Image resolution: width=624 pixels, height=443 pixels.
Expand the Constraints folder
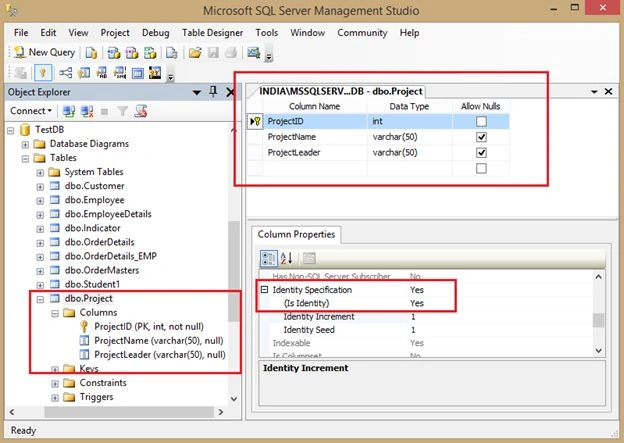pos(55,384)
